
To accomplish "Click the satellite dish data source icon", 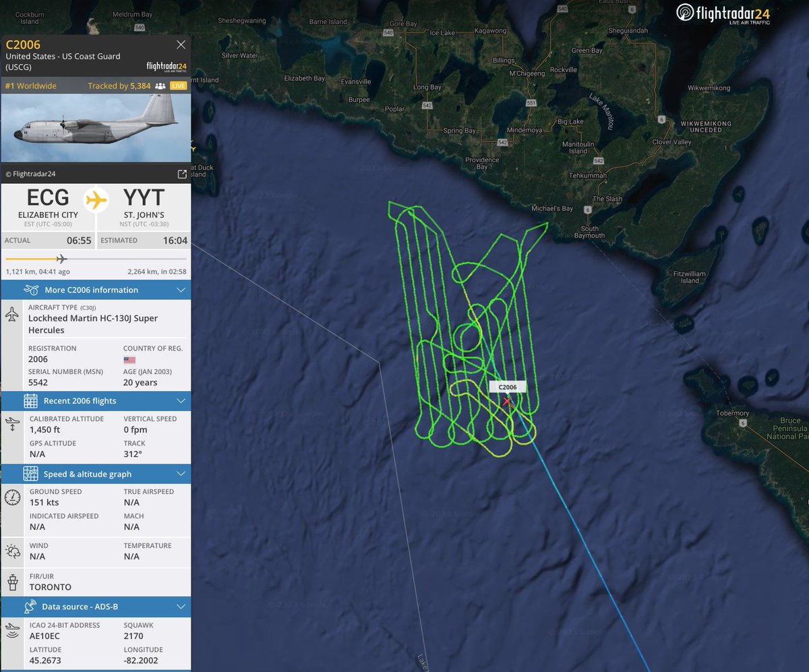I will (30, 607).
